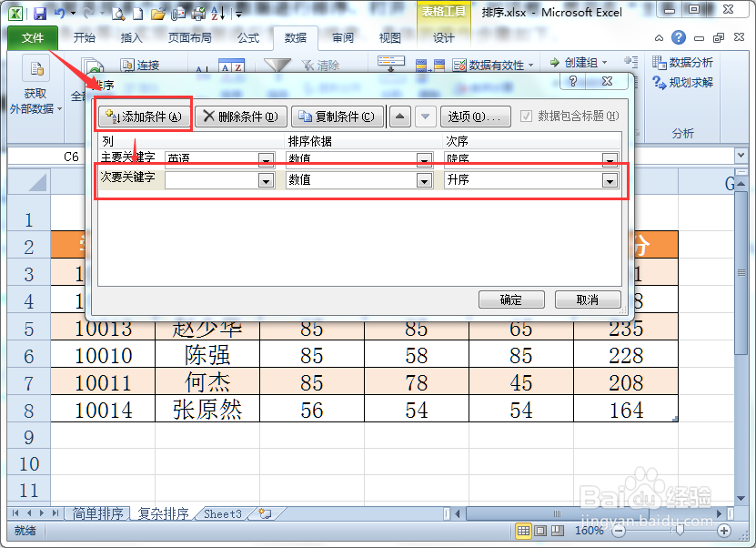The width and height of the screenshot is (756, 548).
Task: Click the Open folder icon
Action: pyautogui.click(x=157, y=14)
